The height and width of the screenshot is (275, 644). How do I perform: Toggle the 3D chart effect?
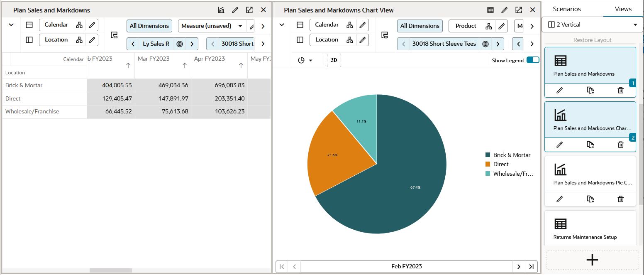coord(334,60)
